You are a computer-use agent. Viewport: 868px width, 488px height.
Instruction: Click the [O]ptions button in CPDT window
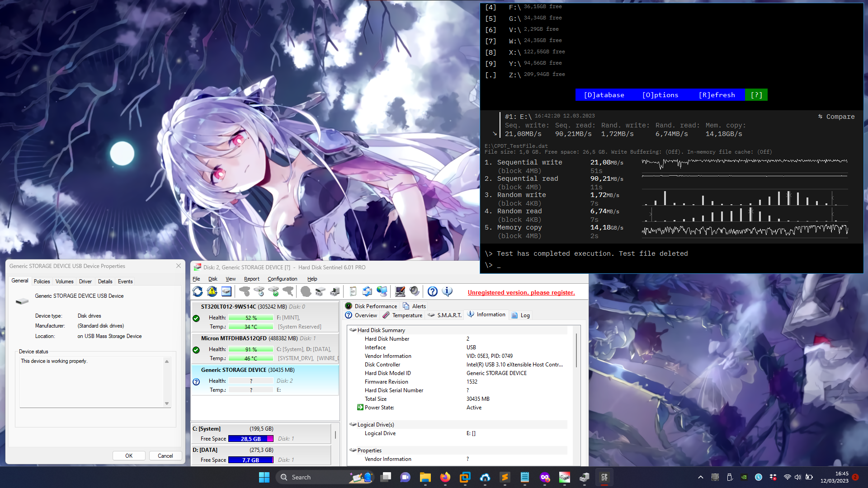(x=660, y=95)
